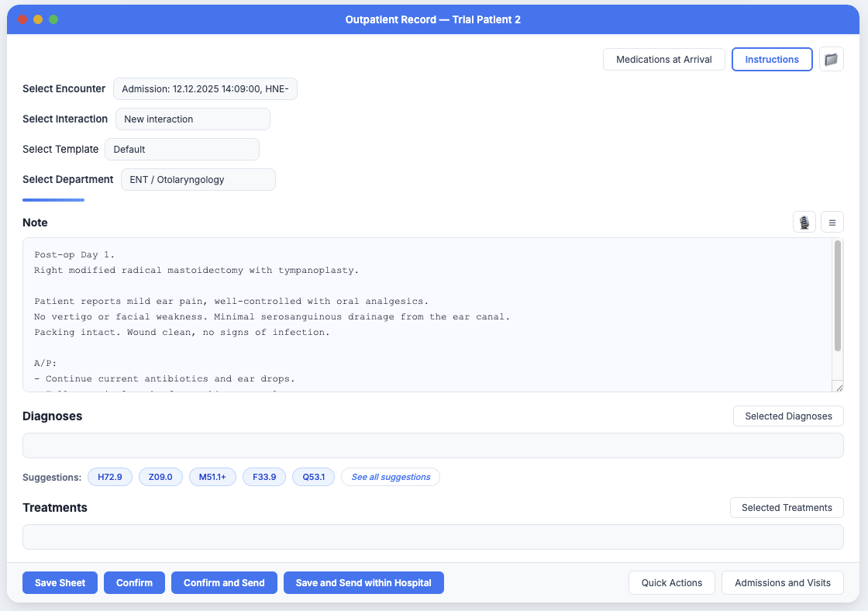Click the microphone dictation icon
The width and height of the screenshot is (868, 611).
pyautogui.click(x=804, y=223)
